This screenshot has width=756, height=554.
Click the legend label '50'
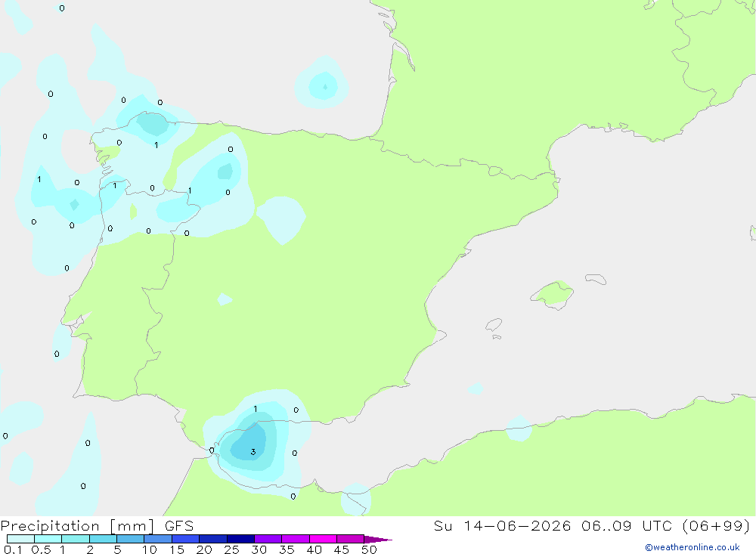[369, 549]
